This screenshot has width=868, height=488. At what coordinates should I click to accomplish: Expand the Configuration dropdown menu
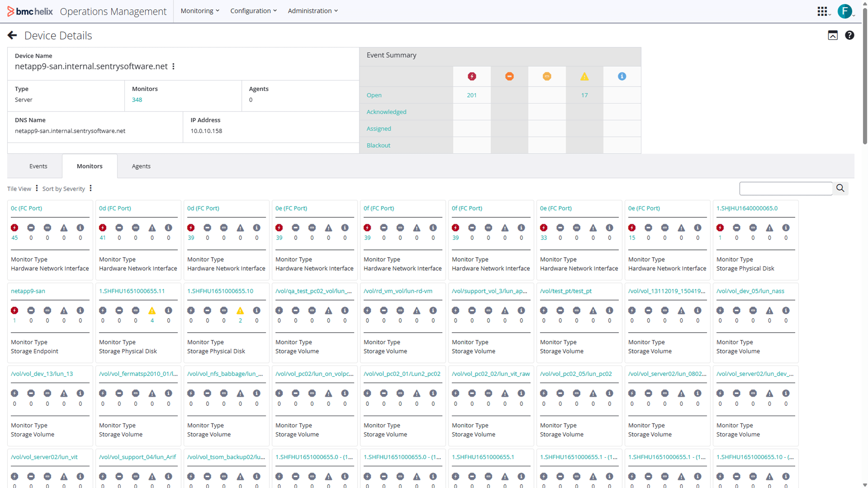coord(253,11)
